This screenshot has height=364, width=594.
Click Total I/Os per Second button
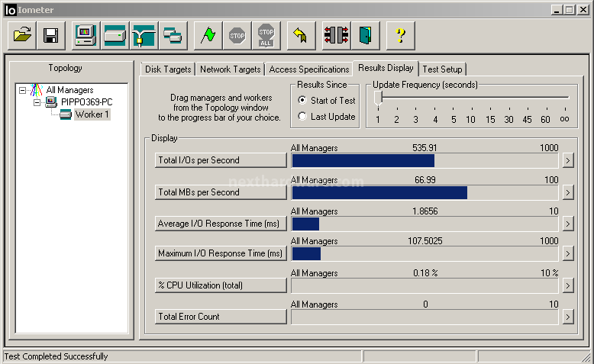pos(221,160)
